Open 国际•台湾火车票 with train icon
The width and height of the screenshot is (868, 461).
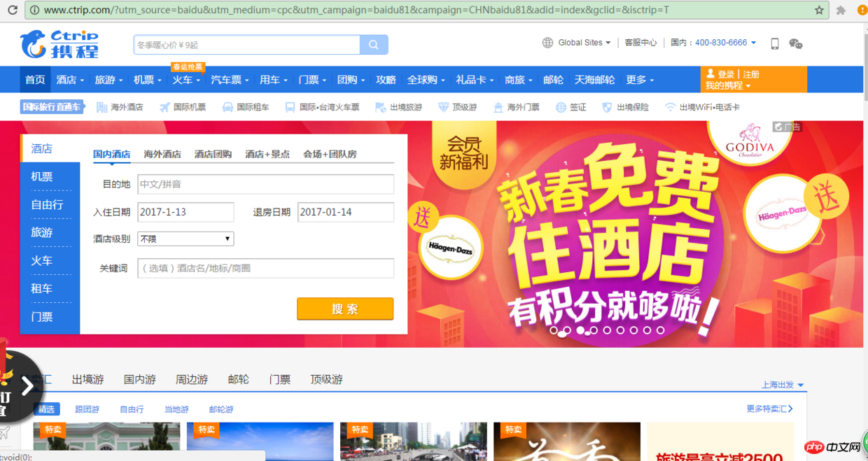(322, 107)
